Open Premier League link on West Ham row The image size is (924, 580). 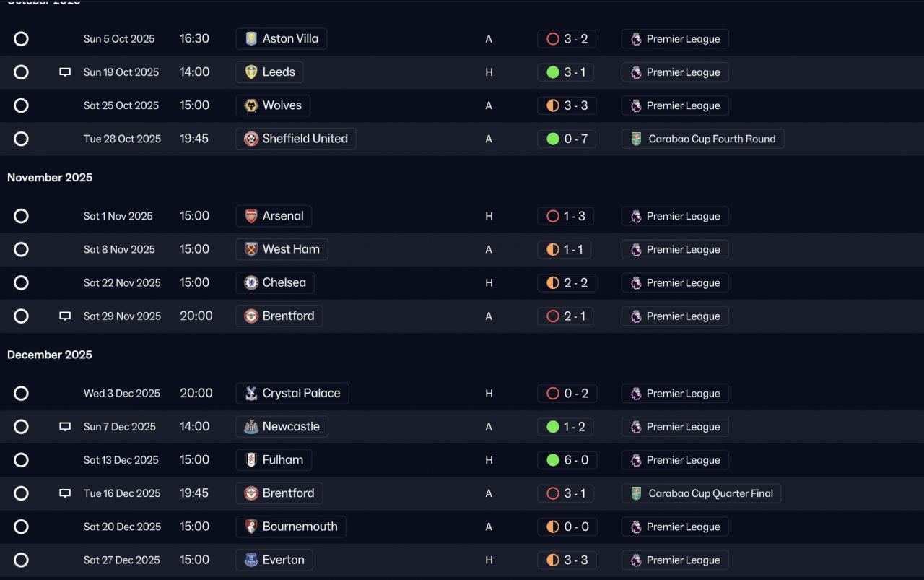[675, 250]
